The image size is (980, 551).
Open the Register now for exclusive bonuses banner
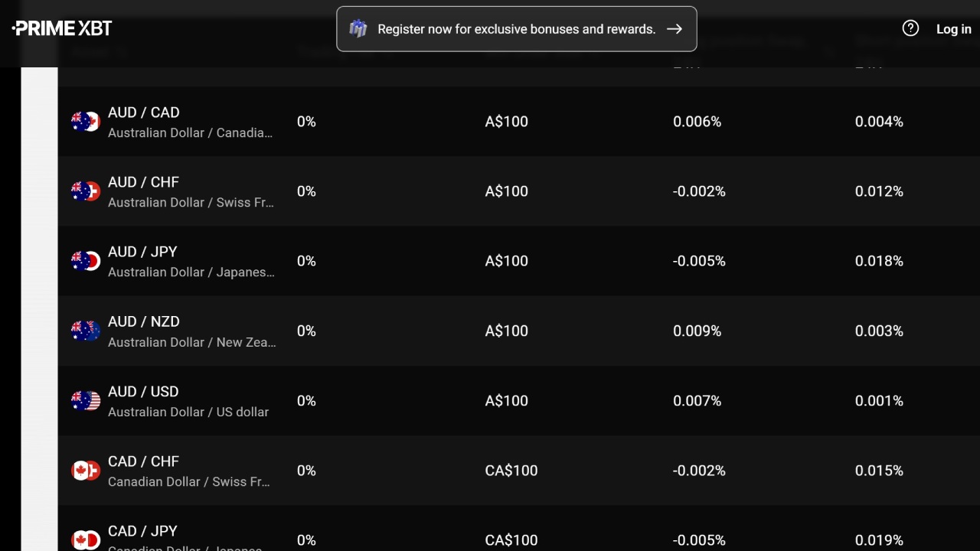tap(516, 29)
